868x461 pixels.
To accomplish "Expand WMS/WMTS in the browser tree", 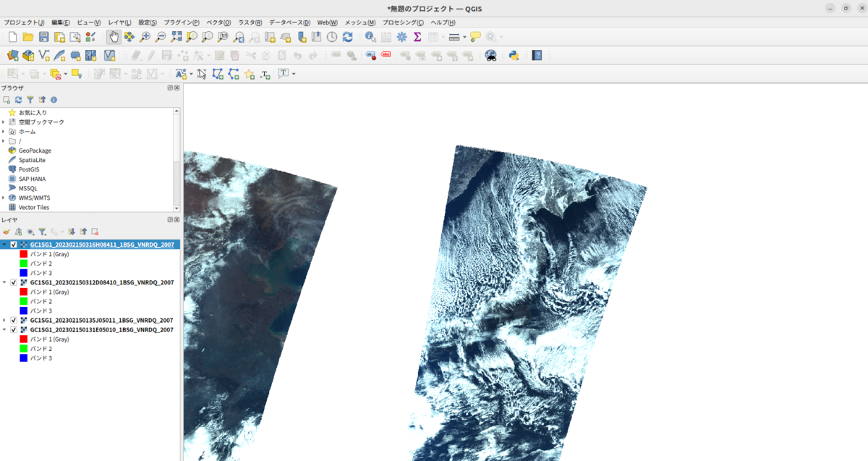I will coord(4,198).
